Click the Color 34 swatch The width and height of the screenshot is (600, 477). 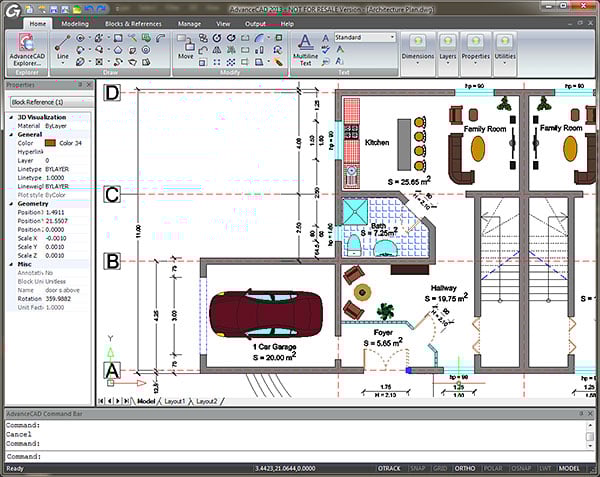click(x=49, y=142)
